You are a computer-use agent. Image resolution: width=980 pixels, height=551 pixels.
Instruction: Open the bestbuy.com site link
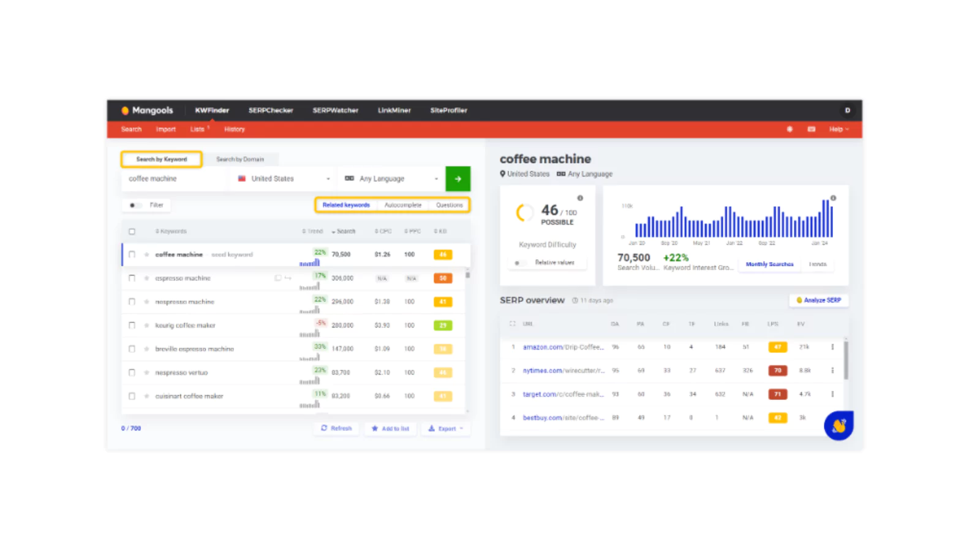pos(563,418)
